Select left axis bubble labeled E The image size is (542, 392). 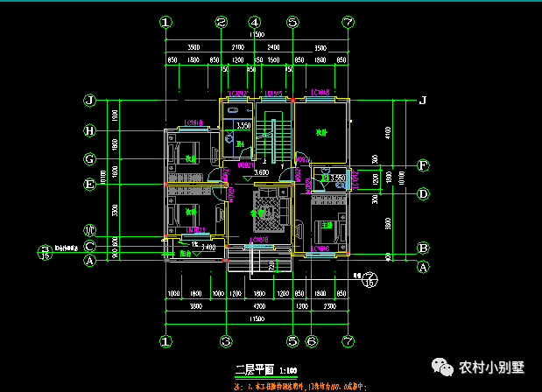[x=88, y=185]
